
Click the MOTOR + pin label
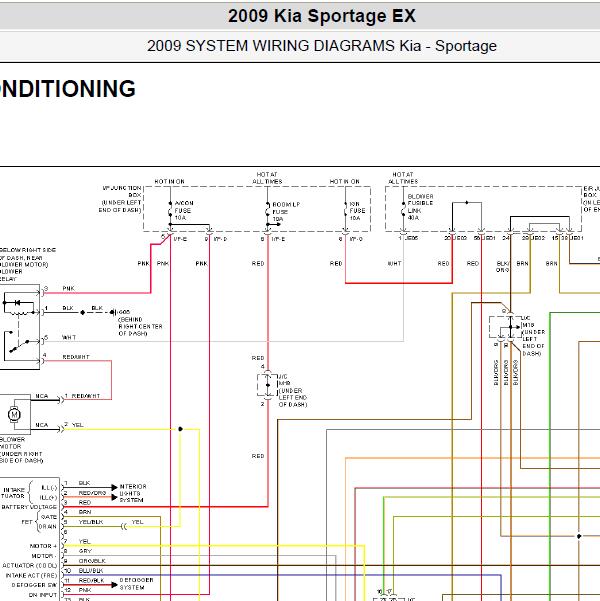[43, 546]
